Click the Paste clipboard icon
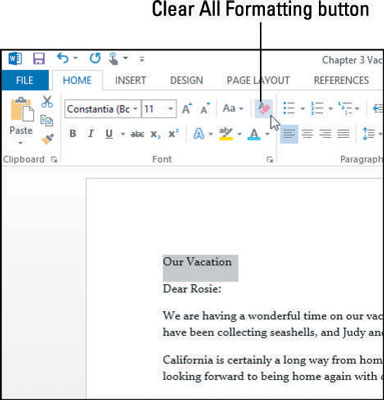The image size is (384, 400). coord(22,110)
